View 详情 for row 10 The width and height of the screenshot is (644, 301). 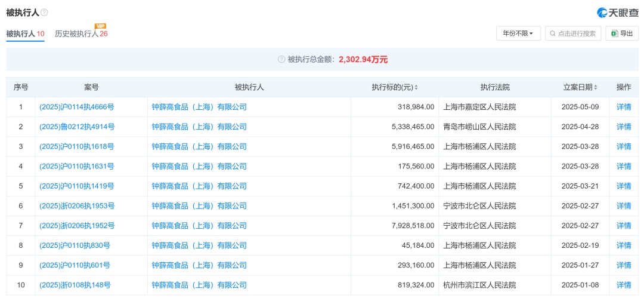coord(624,285)
